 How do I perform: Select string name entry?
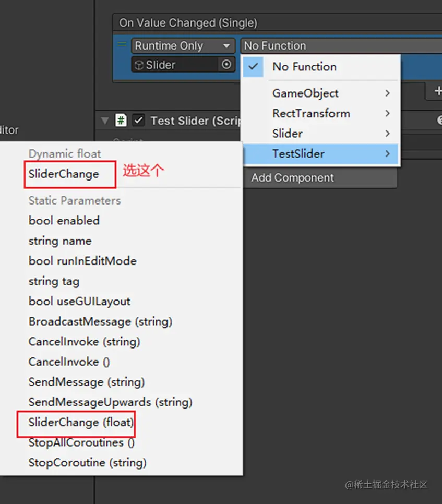(x=60, y=241)
